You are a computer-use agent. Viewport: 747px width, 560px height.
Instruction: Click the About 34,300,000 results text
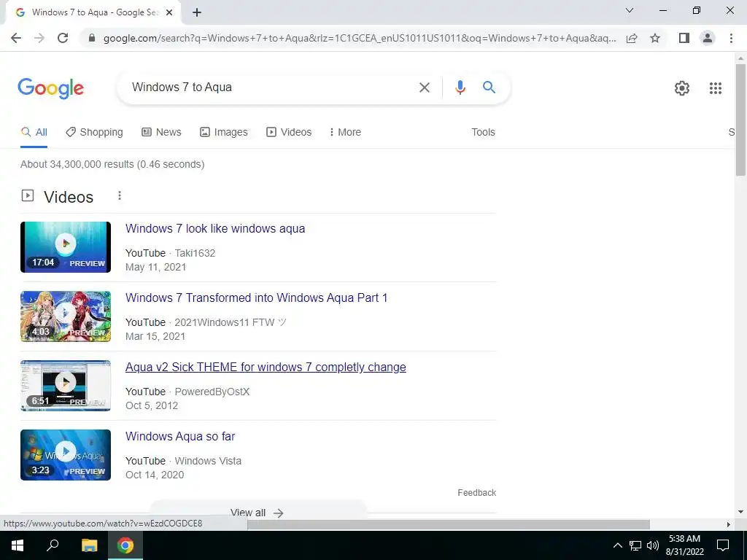112,164
